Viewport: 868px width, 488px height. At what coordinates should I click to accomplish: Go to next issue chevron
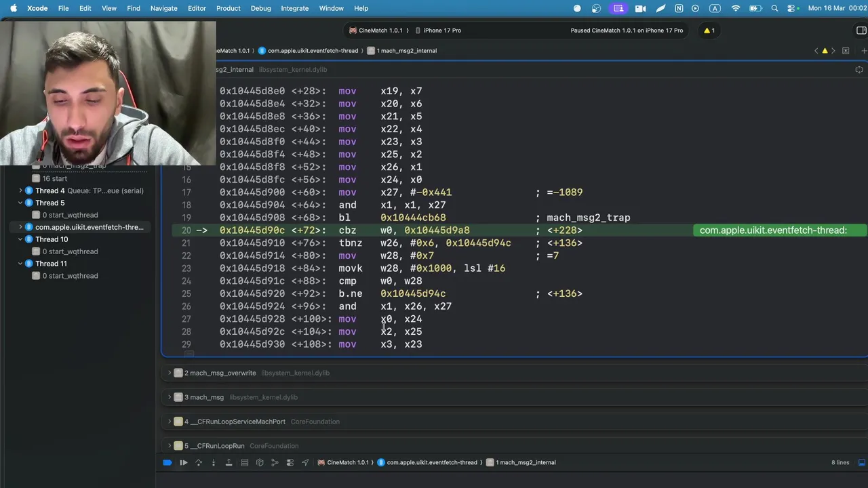[833, 51]
